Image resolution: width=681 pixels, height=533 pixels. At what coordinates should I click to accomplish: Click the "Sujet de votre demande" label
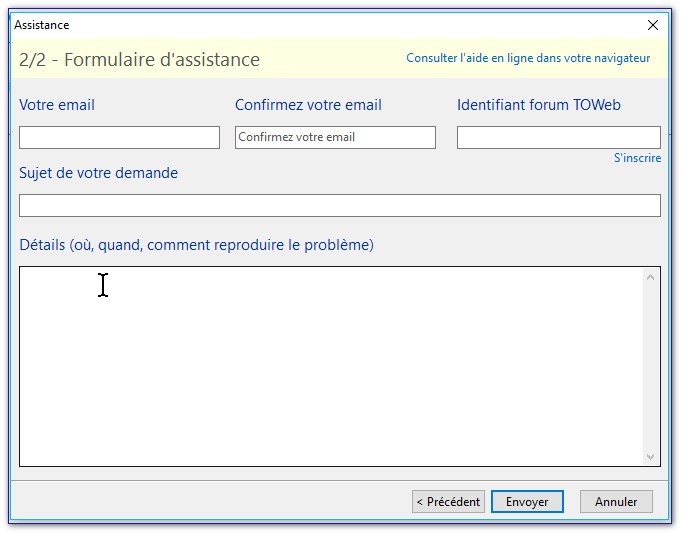click(x=98, y=173)
